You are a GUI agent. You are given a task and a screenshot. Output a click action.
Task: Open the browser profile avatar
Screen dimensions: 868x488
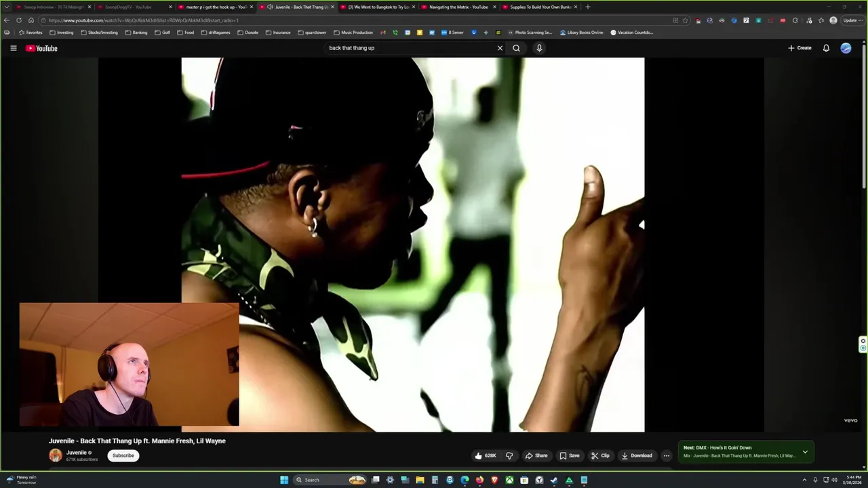pos(833,20)
